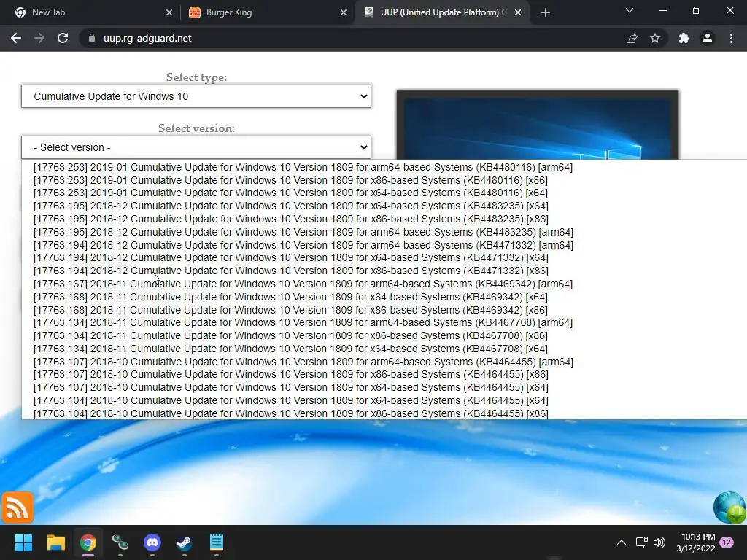This screenshot has width=747, height=560.
Task: Open the taskbar clock and date
Action: pyautogui.click(x=696, y=542)
